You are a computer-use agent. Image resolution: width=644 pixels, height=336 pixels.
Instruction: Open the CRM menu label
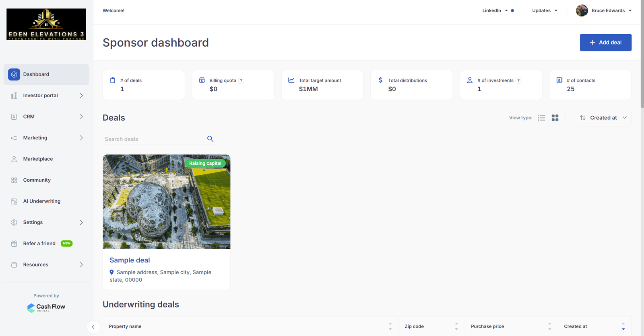pos(29,117)
